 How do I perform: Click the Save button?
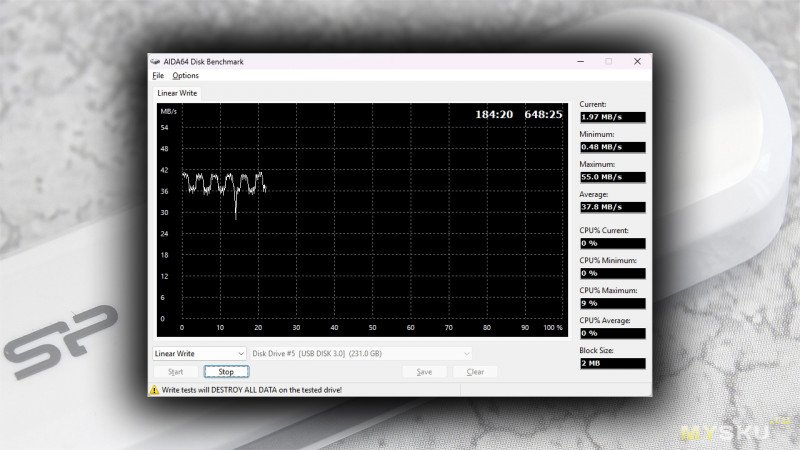pos(424,372)
